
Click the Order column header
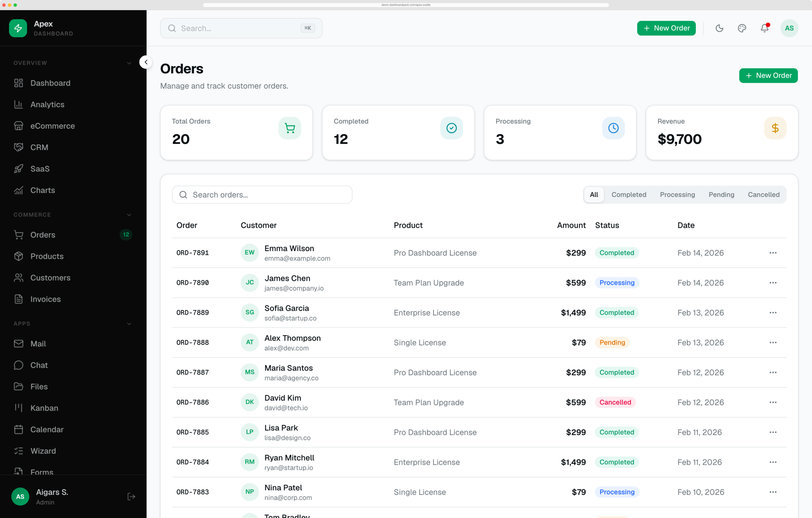click(187, 225)
